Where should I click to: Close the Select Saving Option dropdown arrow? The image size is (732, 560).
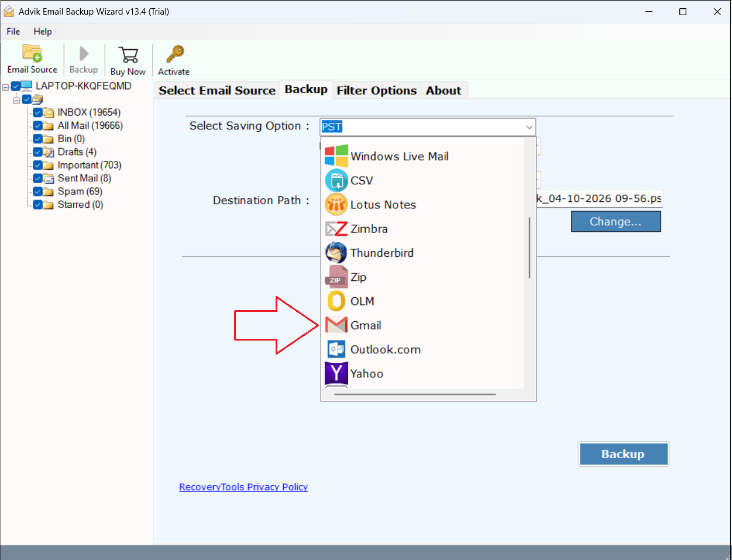pyautogui.click(x=529, y=127)
